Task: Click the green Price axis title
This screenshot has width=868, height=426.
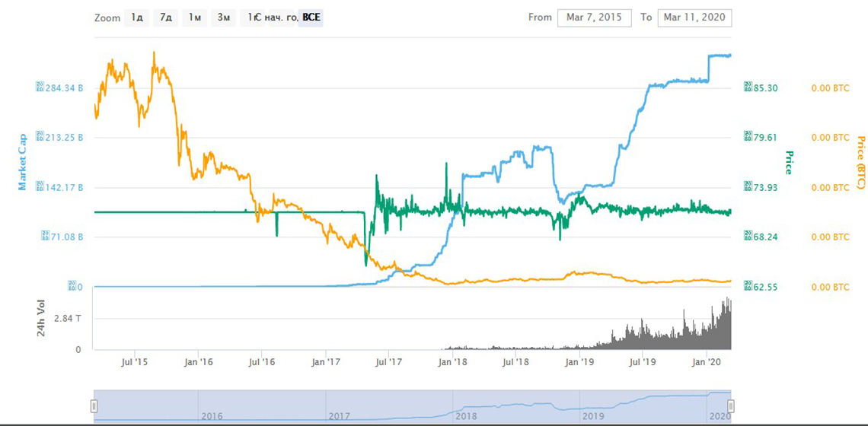Action: tap(788, 162)
